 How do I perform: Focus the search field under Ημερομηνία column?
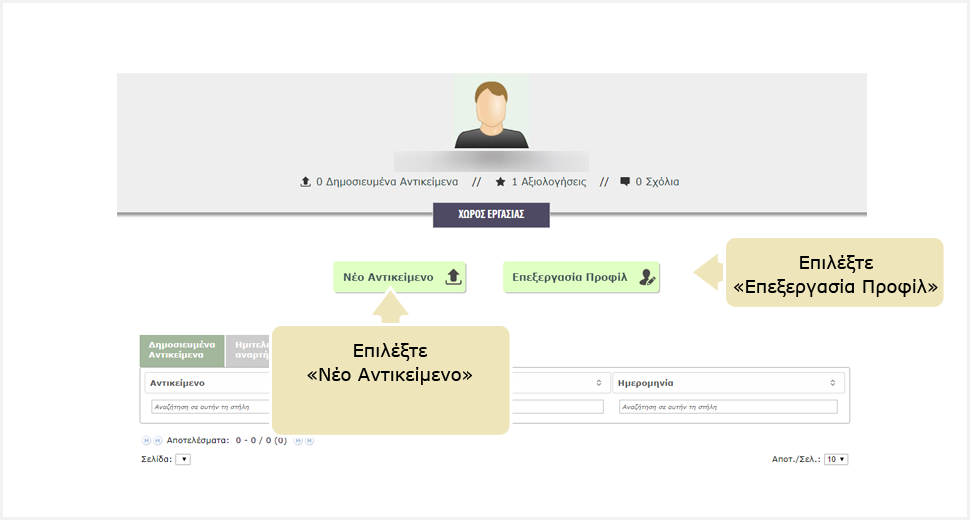point(727,407)
